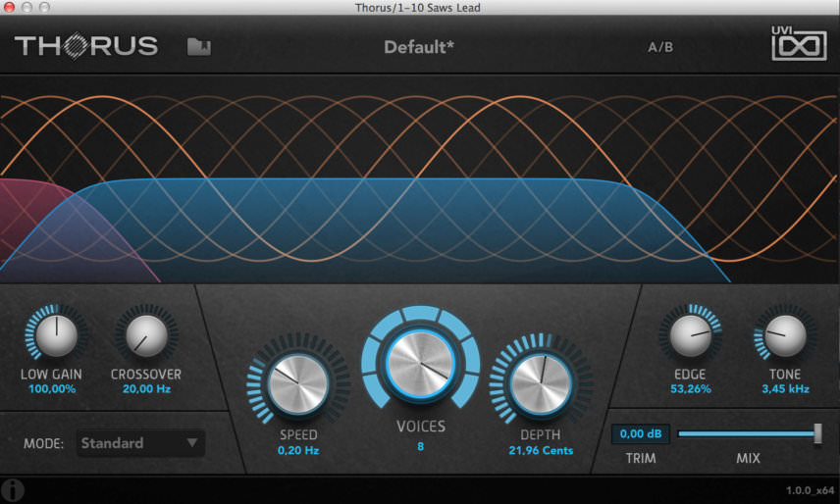Click the Voices value 8

coord(421,446)
